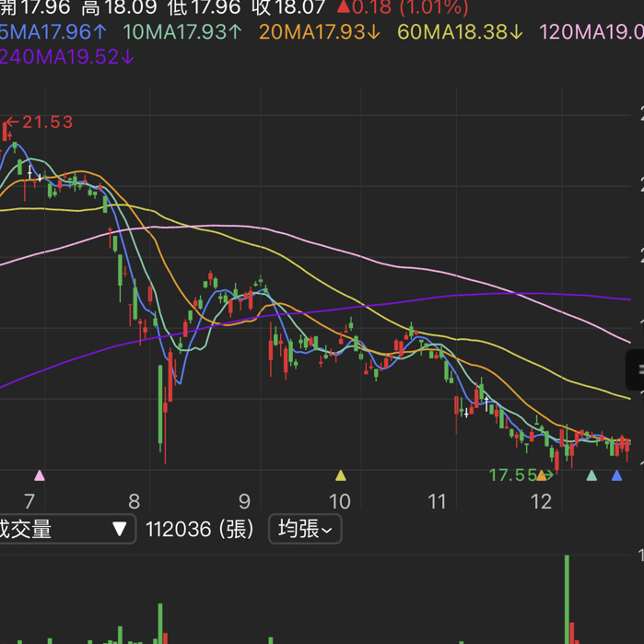Expand the 均張 dropdown selector
This screenshot has height=644, width=644.
tap(305, 529)
